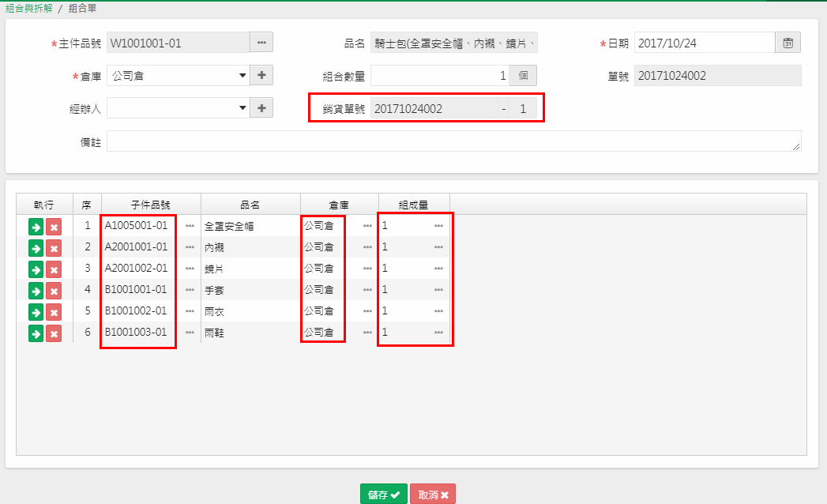Open 組成量 ellipsis in 內襯 row
827x504 pixels.
[439, 247]
